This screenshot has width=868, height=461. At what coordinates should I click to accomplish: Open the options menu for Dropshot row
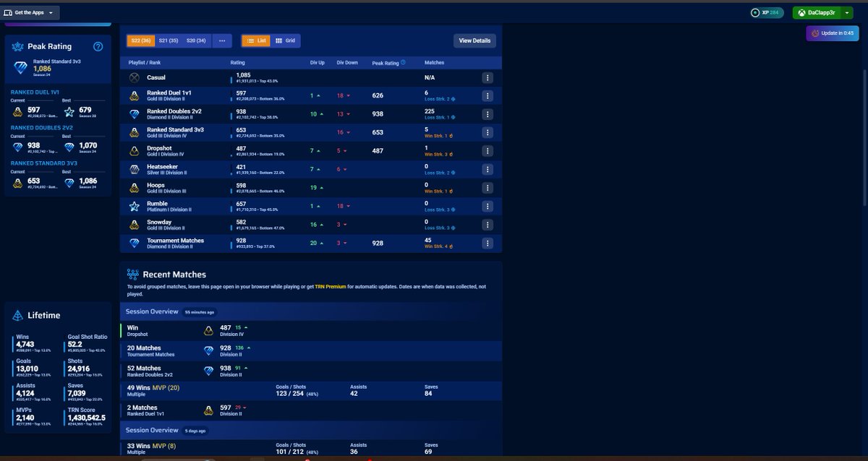[488, 150]
